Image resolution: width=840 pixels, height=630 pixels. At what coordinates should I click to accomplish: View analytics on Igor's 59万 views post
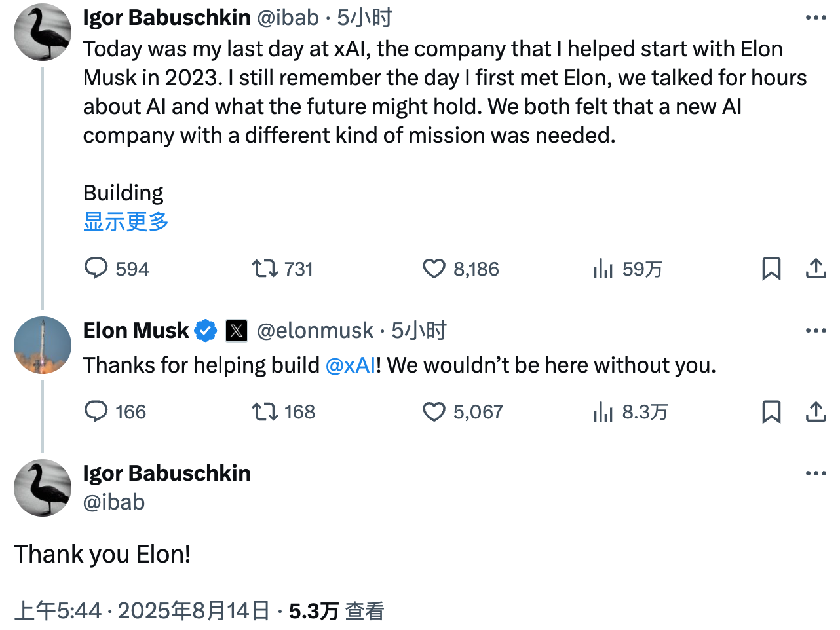[603, 269]
